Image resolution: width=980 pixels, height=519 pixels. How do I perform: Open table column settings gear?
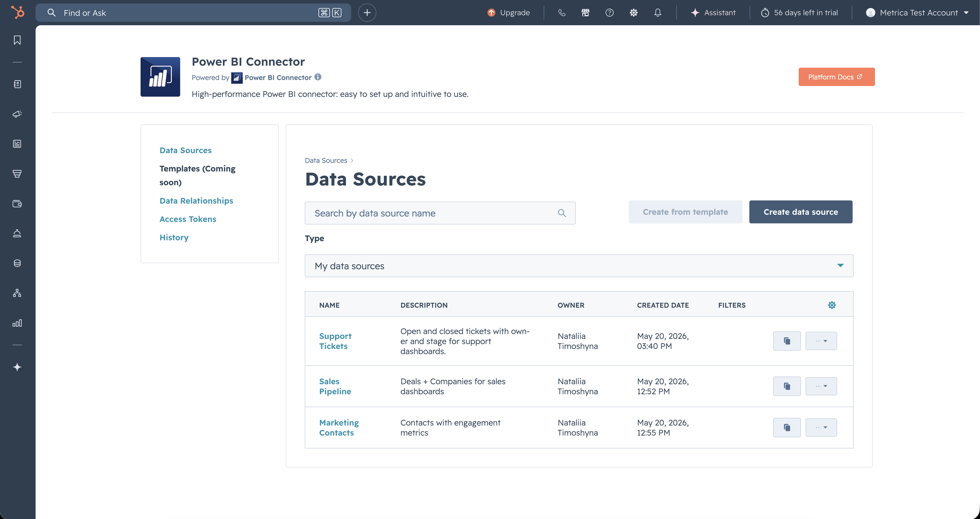point(832,305)
